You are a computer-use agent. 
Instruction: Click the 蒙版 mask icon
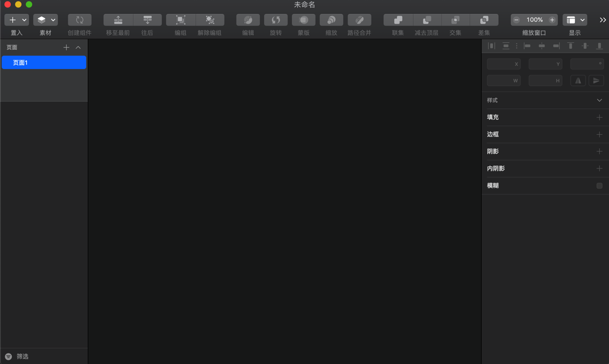click(x=304, y=20)
